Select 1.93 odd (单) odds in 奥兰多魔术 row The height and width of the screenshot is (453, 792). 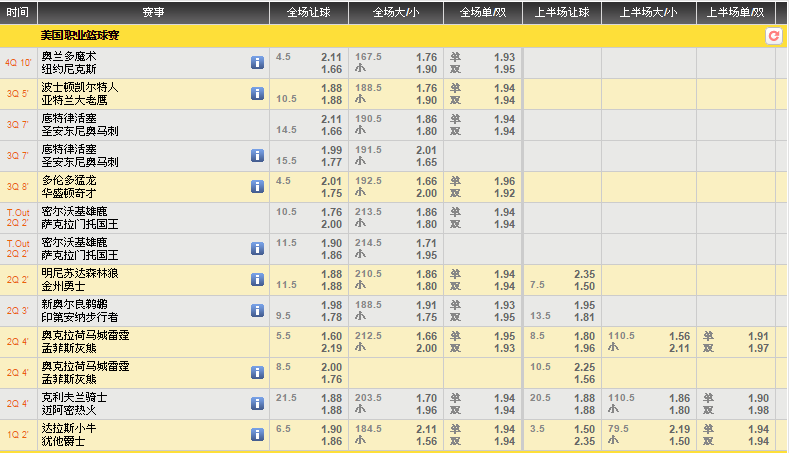(505, 57)
